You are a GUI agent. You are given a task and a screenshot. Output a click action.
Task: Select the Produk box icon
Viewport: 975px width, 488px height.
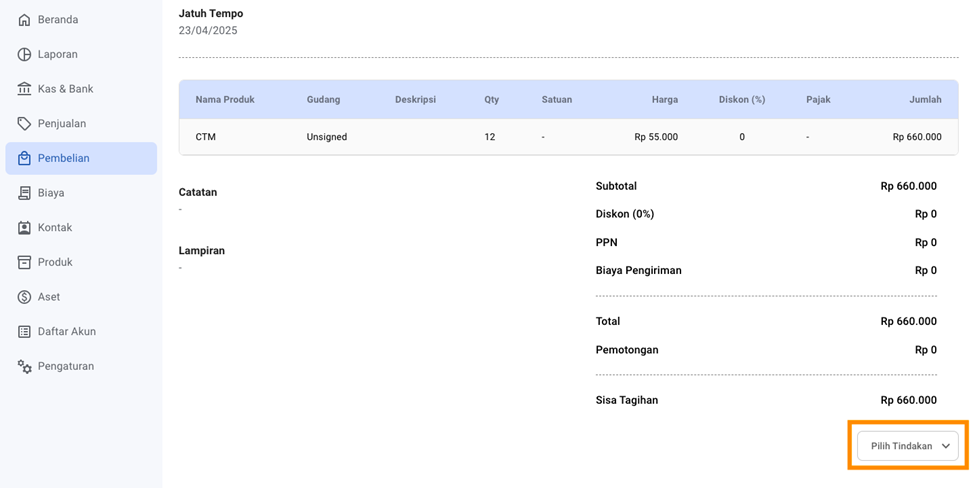[x=25, y=262]
